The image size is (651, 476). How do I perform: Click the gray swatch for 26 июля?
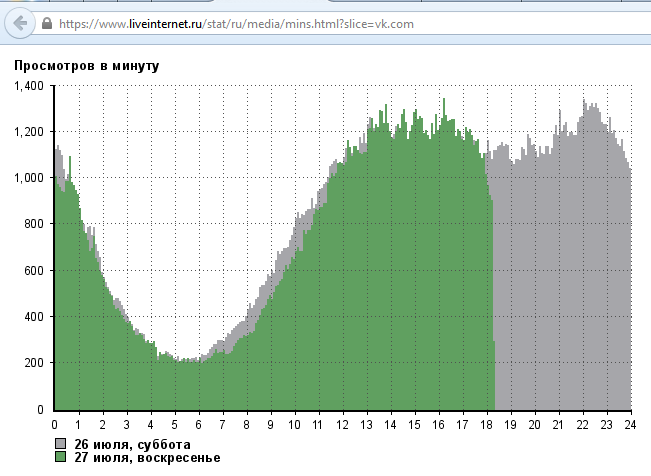coord(60,444)
